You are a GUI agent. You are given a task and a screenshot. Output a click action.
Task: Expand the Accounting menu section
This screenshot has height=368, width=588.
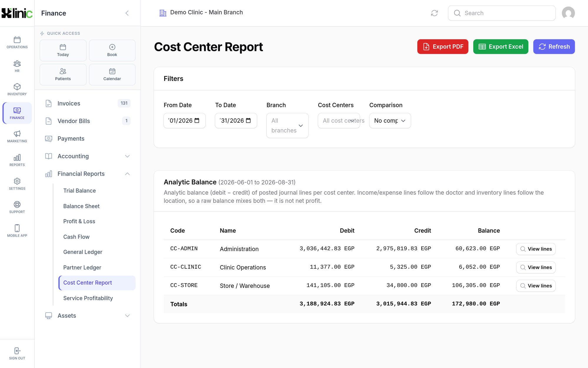coord(88,156)
